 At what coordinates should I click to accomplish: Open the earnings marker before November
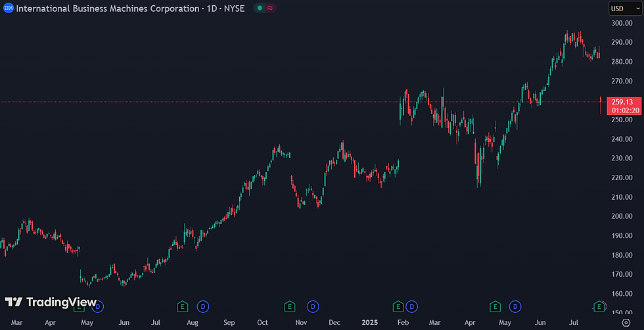(290, 306)
